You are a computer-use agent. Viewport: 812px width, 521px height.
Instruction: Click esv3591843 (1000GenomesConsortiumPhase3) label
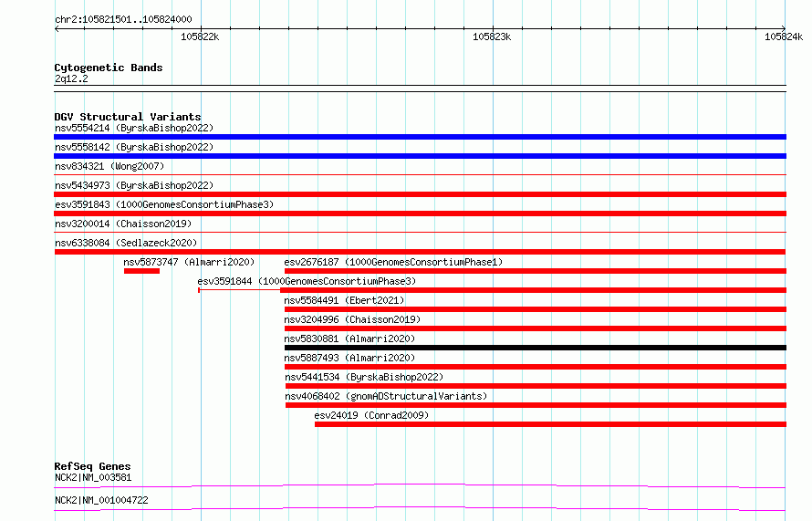pos(164,204)
